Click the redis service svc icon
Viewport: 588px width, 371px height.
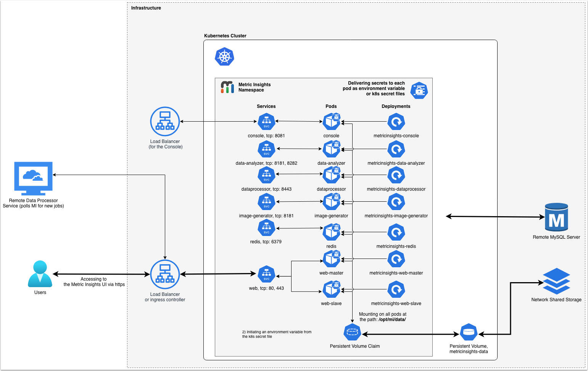[x=266, y=228]
